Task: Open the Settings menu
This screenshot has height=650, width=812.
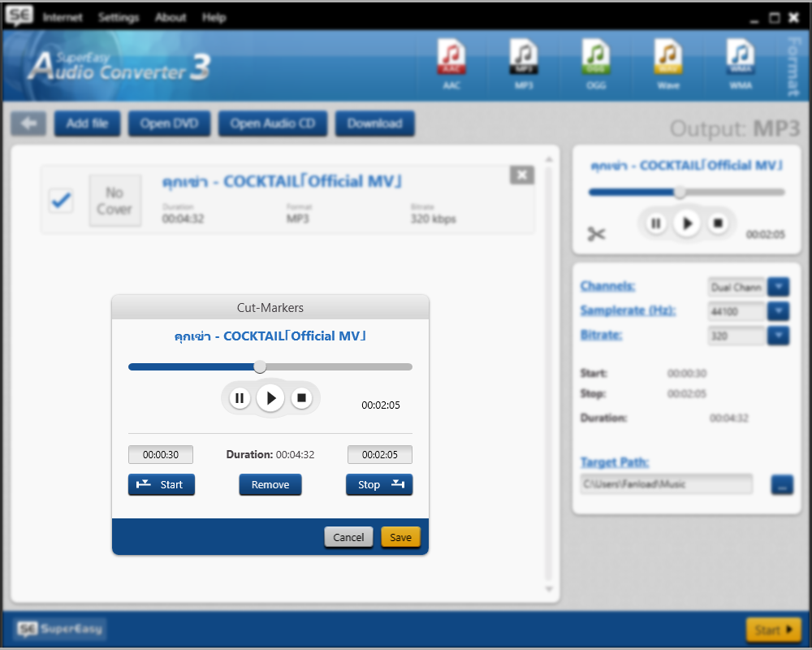Action: click(x=119, y=18)
